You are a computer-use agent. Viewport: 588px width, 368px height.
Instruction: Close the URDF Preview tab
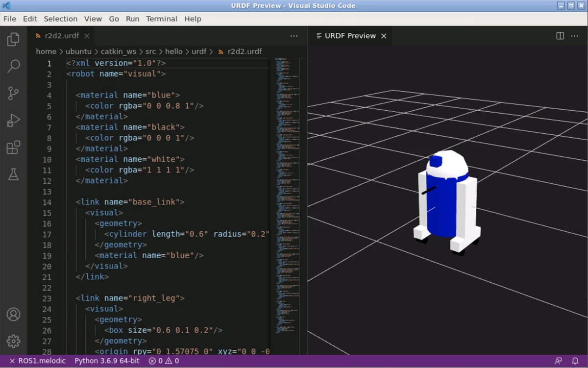click(x=384, y=36)
